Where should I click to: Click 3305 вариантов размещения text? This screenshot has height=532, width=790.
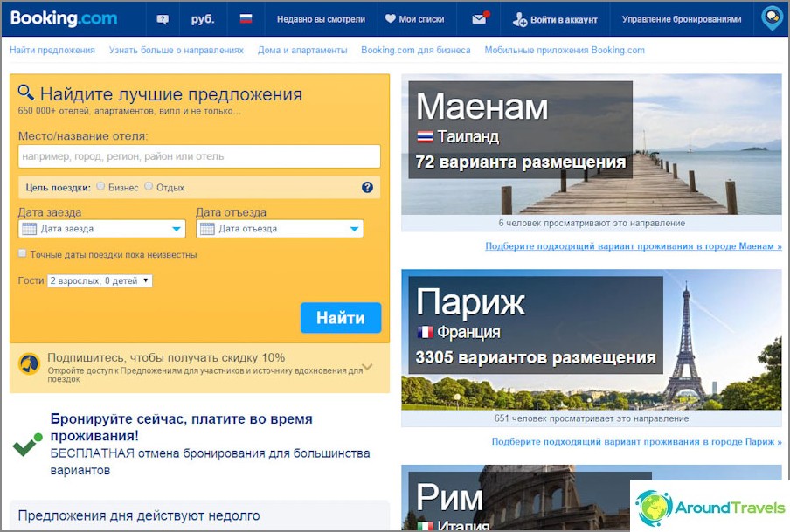pyautogui.click(x=536, y=357)
